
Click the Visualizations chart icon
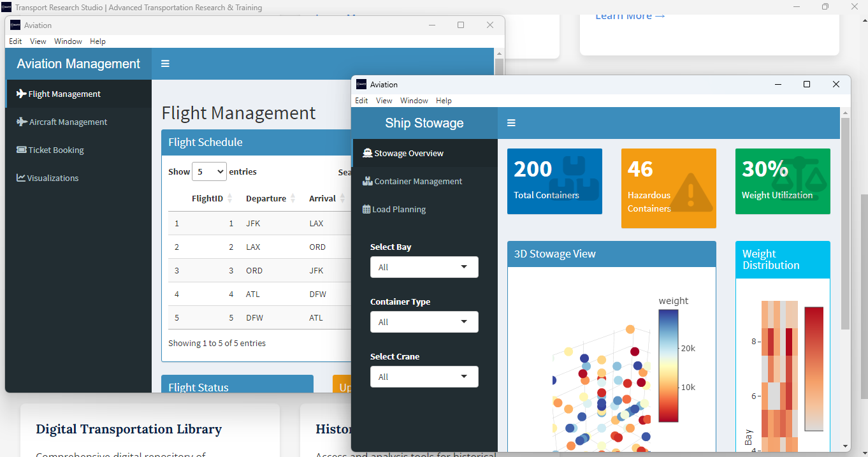(21, 178)
